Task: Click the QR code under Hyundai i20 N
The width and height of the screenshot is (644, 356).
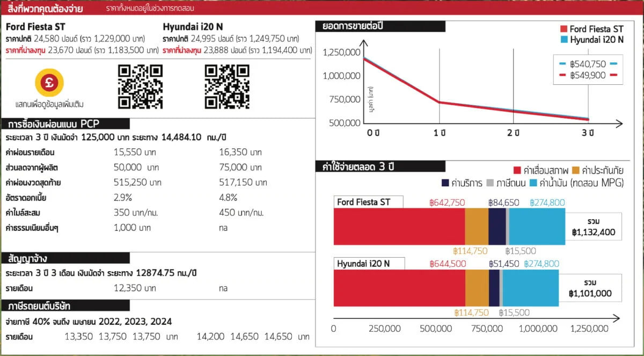Action: coord(227,86)
